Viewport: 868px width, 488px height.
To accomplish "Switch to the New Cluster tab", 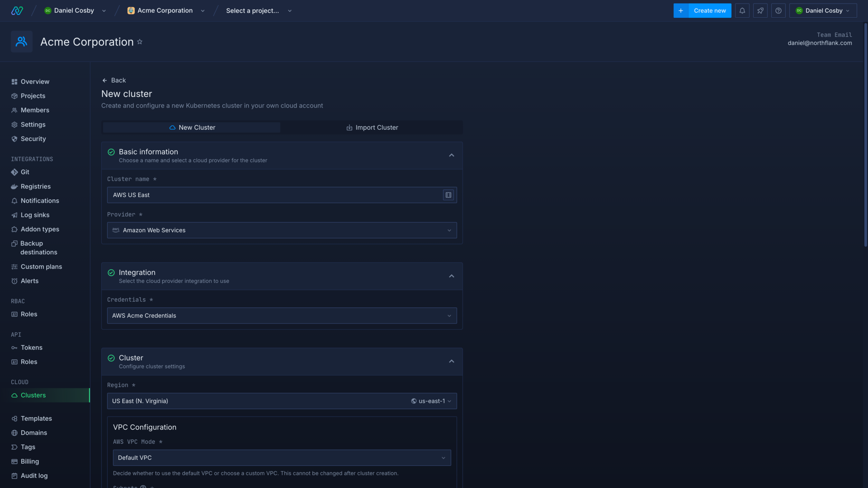I will [x=192, y=127].
